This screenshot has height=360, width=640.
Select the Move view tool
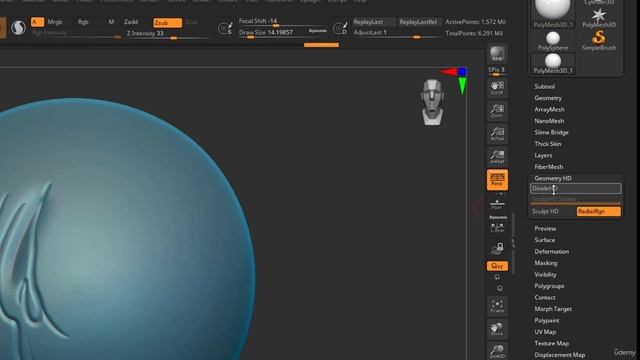pyautogui.click(x=497, y=329)
